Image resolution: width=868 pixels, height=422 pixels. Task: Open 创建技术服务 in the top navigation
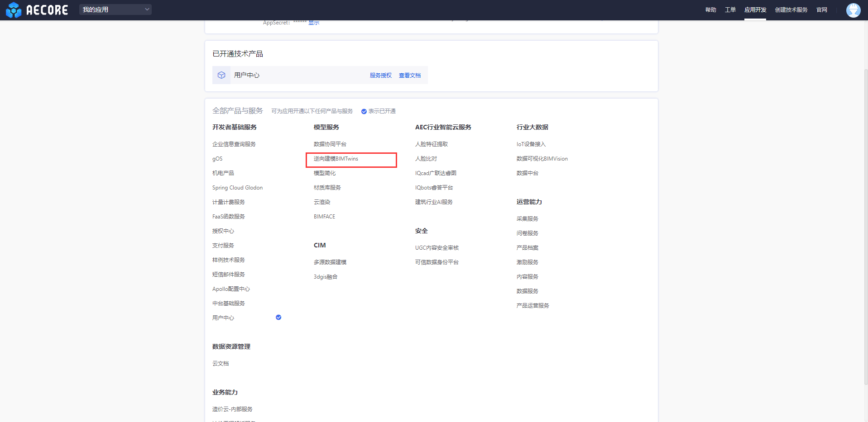[x=791, y=10]
